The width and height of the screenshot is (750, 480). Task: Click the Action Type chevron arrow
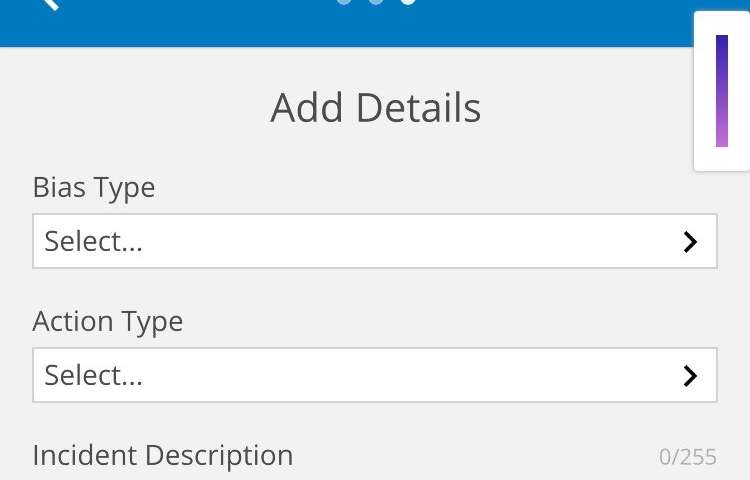[x=690, y=376]
